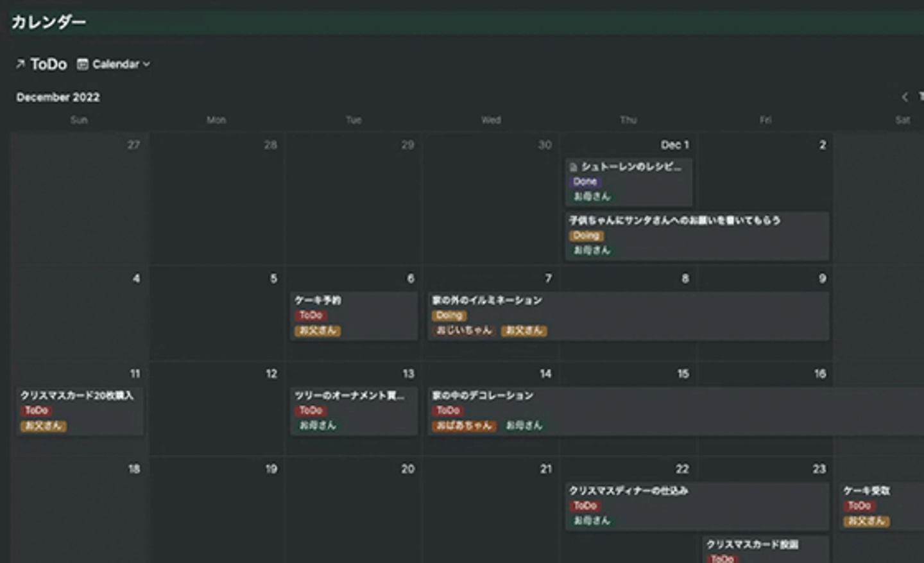Click the December 2022 month label
The width and height of the screenshot is (924, 563).
click(58, 97)
